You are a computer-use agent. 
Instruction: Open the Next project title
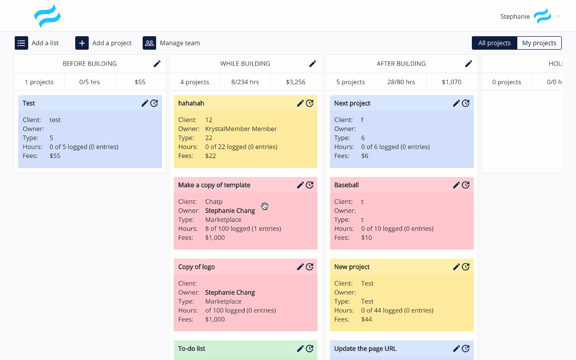(352, 104)
